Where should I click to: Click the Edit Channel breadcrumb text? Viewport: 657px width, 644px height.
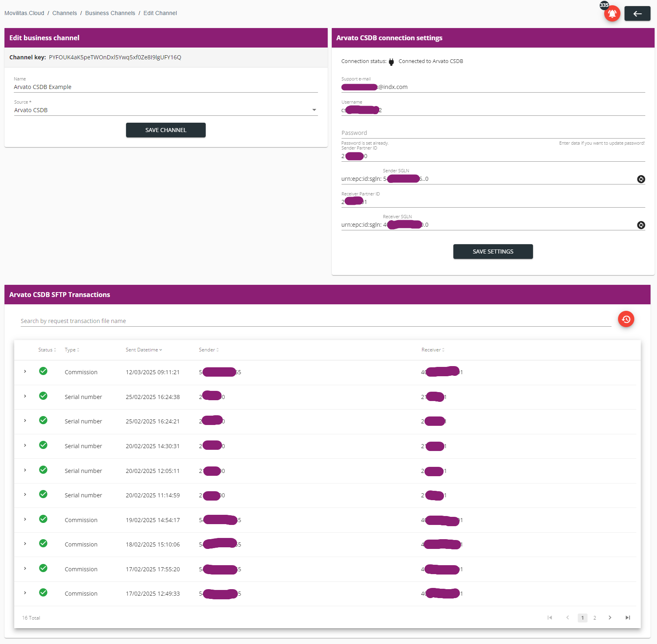160,13
